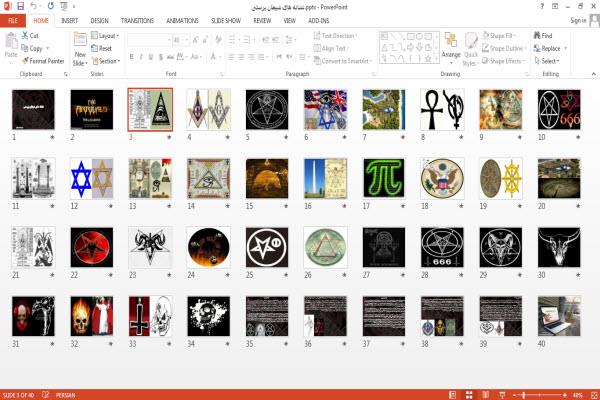Click Align Text button
600x400 pixels.
331,48
